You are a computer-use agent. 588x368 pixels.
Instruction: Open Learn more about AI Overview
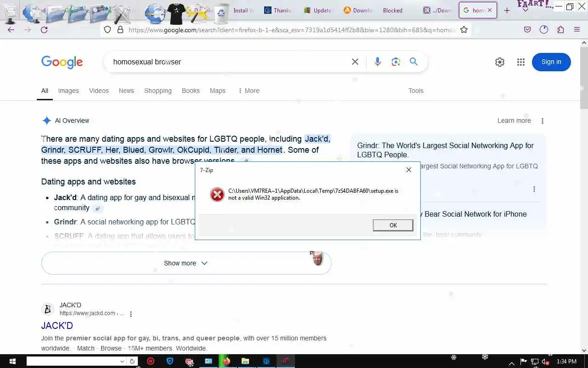click(514, 121)
